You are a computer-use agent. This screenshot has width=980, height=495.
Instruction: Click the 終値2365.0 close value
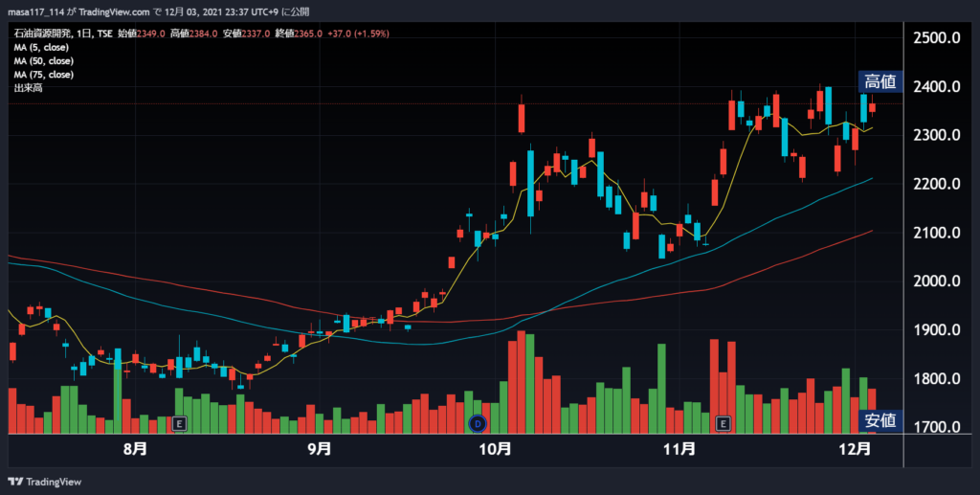[299, 34]
